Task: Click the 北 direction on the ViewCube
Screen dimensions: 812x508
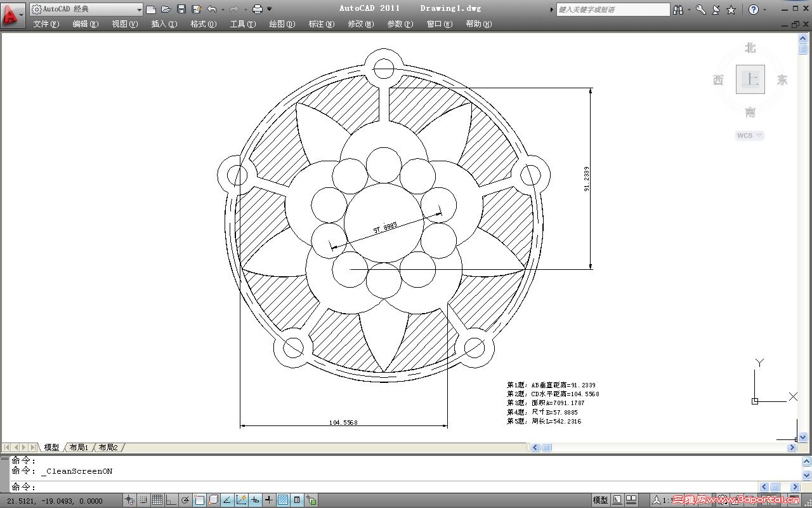Action: click(750, 48)
